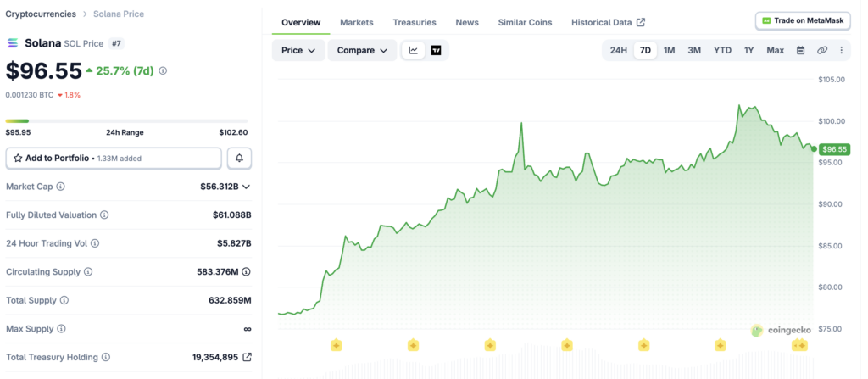Click the $5.827B trading volume value
The height and width of the screenshot is (379, 868).
pyautogui.click(x=234, y=243)
